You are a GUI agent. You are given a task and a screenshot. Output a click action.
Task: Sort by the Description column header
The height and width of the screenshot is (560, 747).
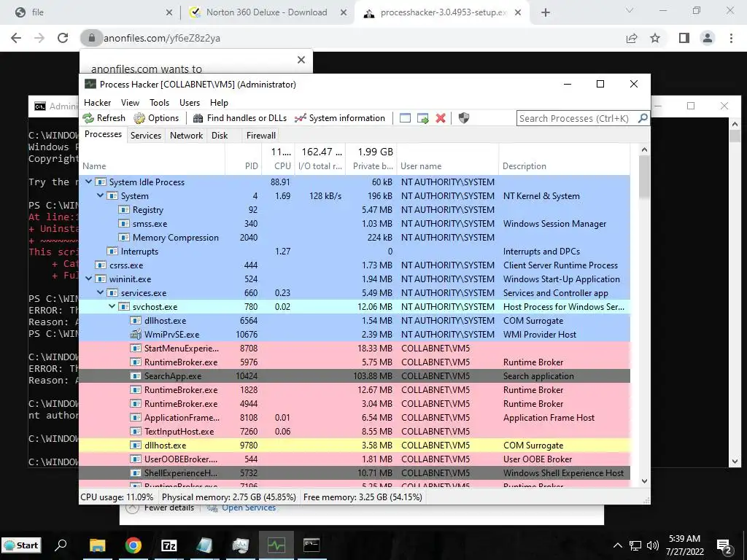pyautogui.click(x=565, y=166)
